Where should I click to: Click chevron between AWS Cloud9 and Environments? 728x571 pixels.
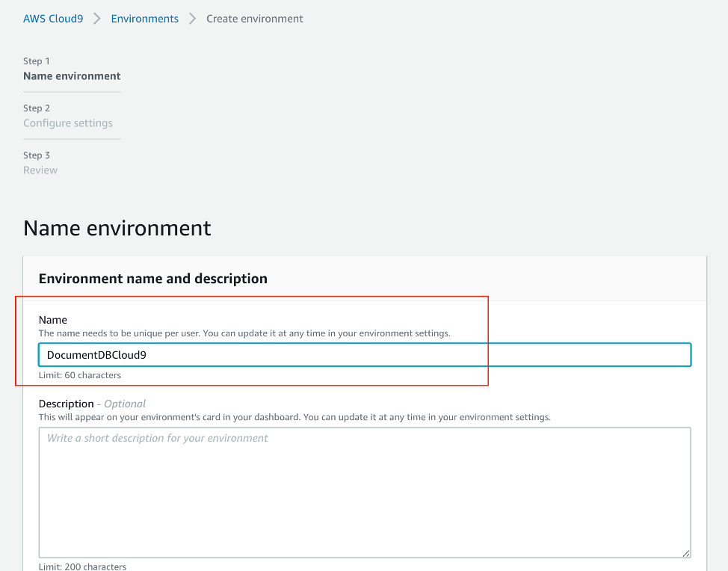coord(97,19)
